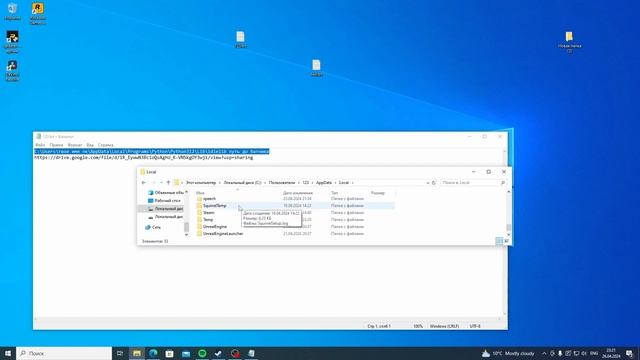
Task: Select the Temp folder
Action: (208, 220)
